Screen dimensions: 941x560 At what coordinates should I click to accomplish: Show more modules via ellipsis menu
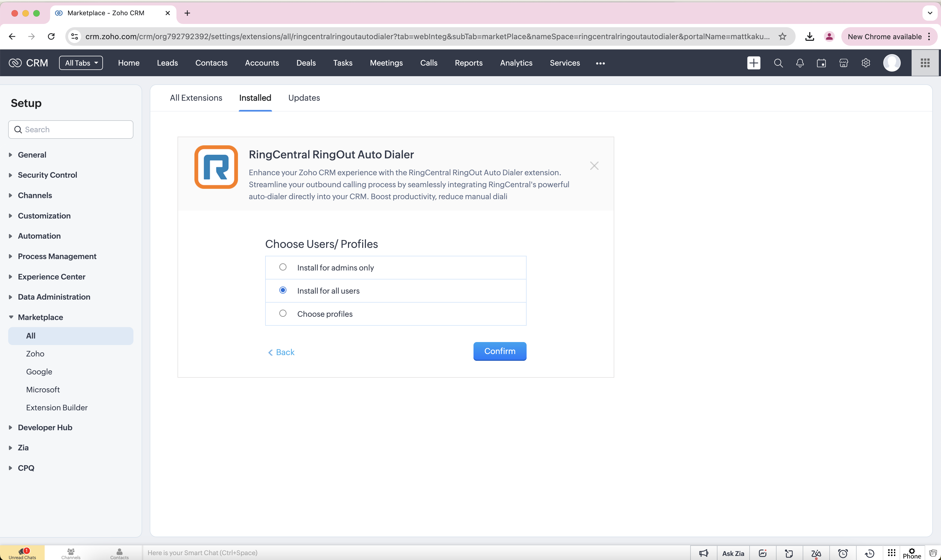click(600, 63)
